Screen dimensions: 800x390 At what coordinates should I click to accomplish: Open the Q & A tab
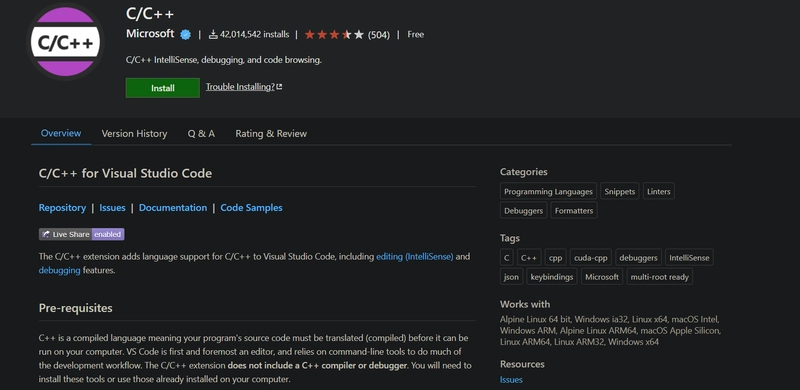pos(201,134)
